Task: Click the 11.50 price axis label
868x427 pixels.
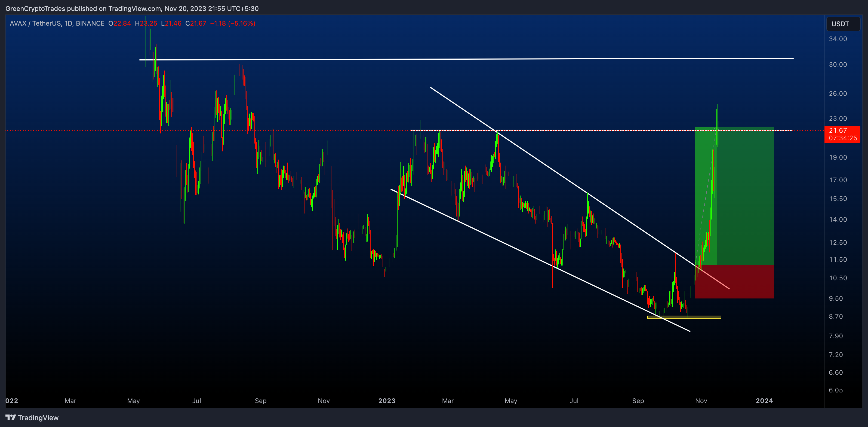Action: tap(838, 259)
